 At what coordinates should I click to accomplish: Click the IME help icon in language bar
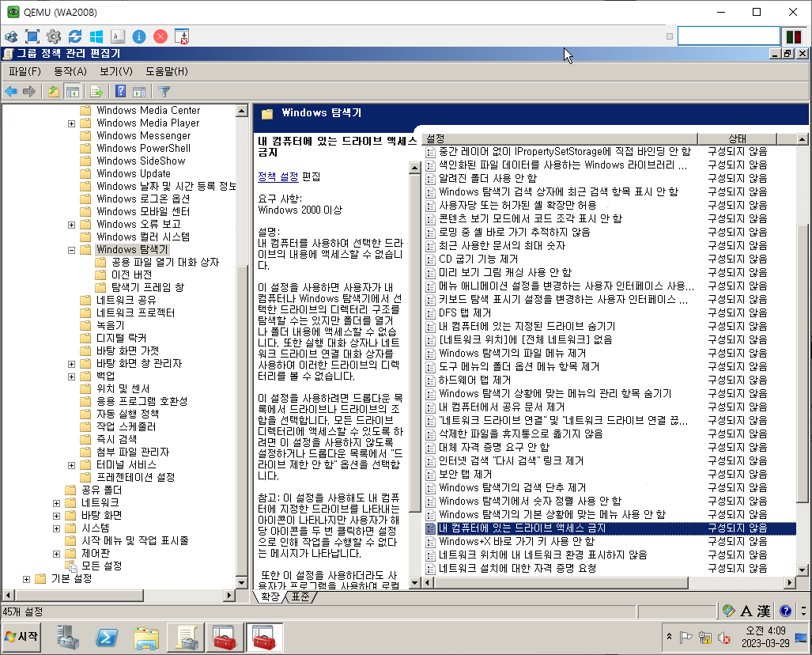pyautogui.click(x=785, y=611)
